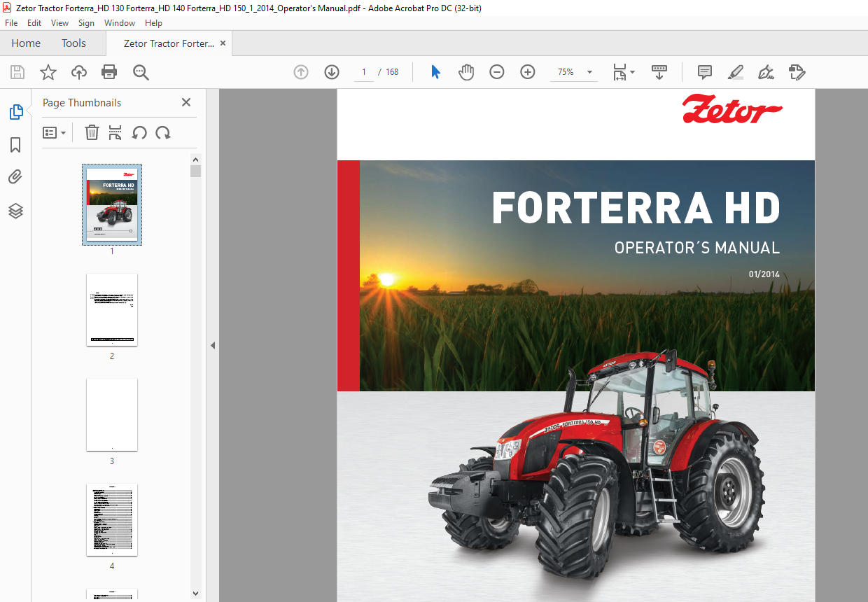868x602 pixels.
Task: Click the Save file icon
Action: 17,72
